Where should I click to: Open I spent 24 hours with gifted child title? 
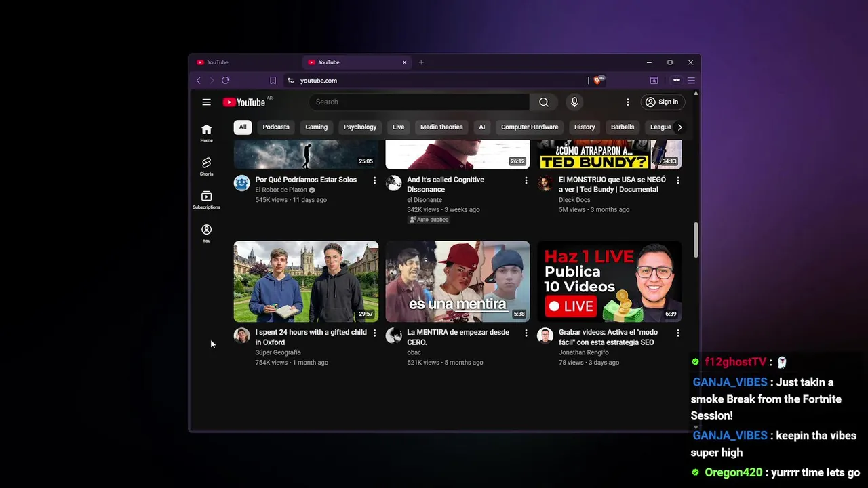[311, 338]
